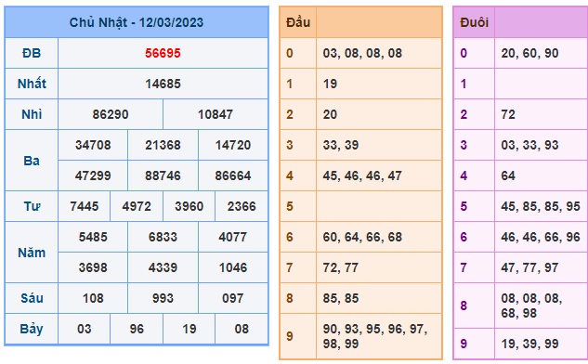Click Tư prize number 7445

coord(85,206)
